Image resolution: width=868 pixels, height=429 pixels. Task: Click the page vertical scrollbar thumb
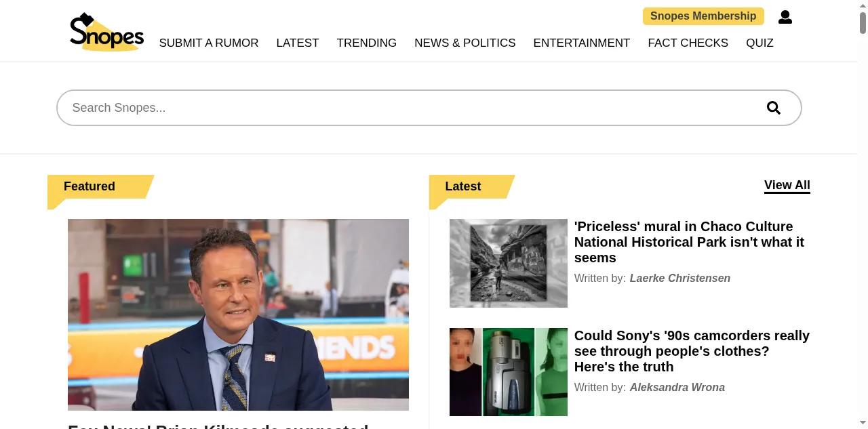[863, 22]
